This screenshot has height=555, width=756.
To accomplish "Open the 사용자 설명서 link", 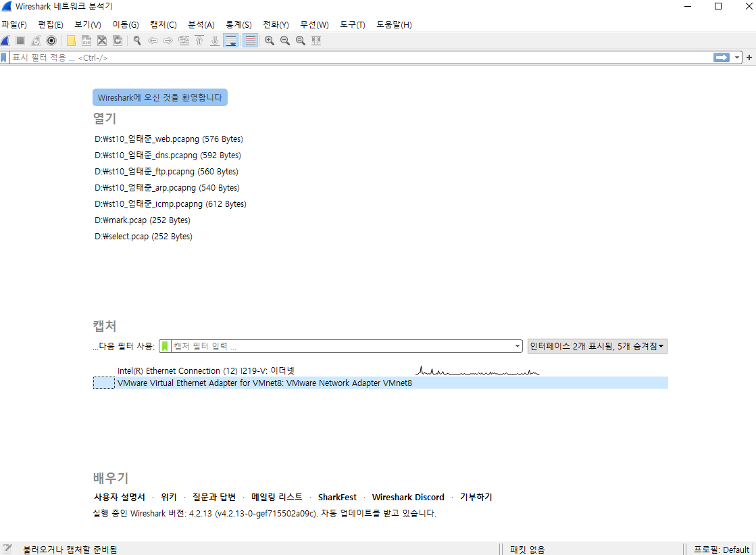I will (x=119, y=497).
